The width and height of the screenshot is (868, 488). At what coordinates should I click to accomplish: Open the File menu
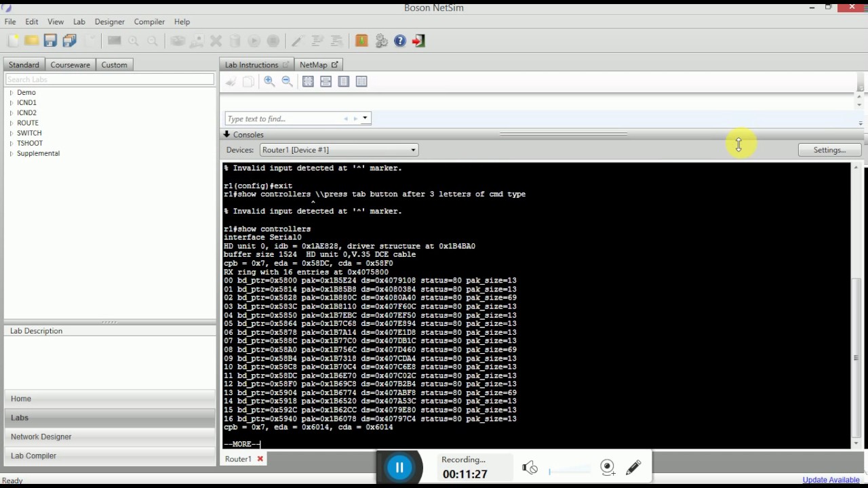point(10,22)
